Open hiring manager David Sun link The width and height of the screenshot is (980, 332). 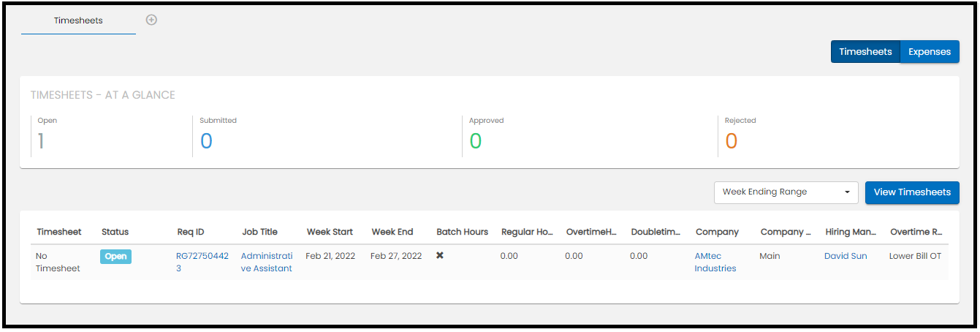coord(846,256)
